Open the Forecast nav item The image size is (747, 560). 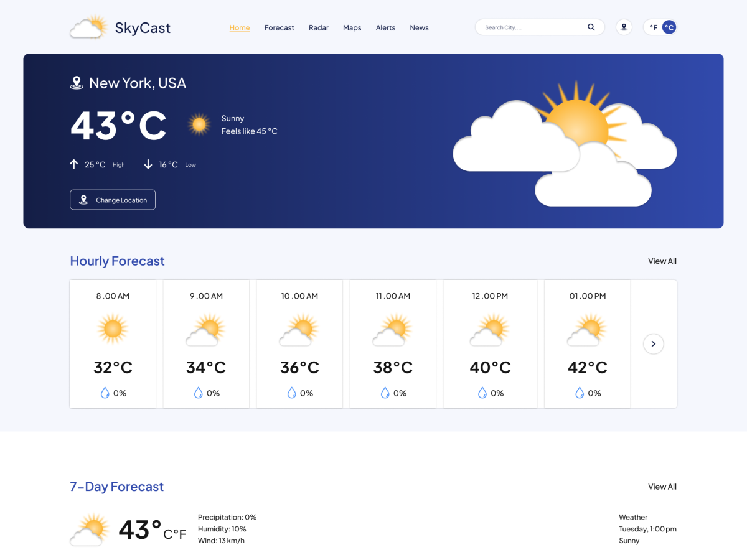pyautogui.click(x=279, y=27)
